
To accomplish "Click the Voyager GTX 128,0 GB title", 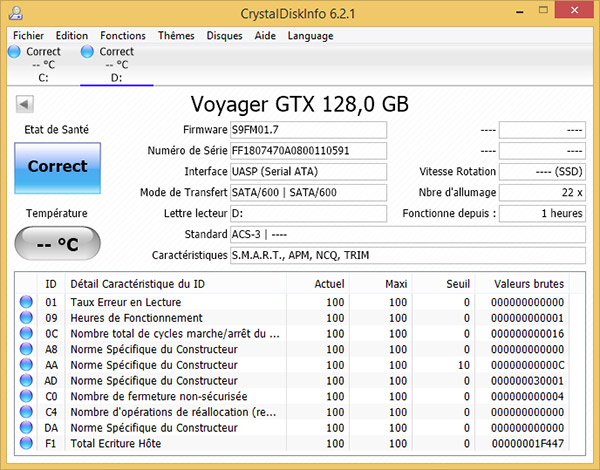I will click(x=300, y=104).
